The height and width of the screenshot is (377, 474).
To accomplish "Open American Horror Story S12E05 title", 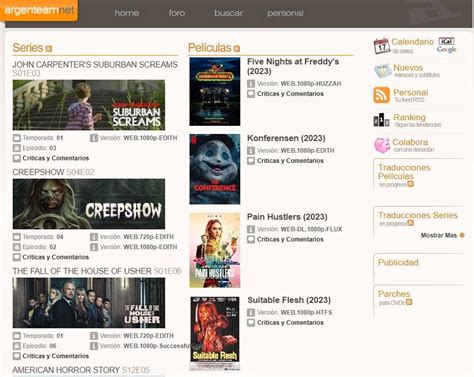I will pyautogui.click(x=81, y=370).
